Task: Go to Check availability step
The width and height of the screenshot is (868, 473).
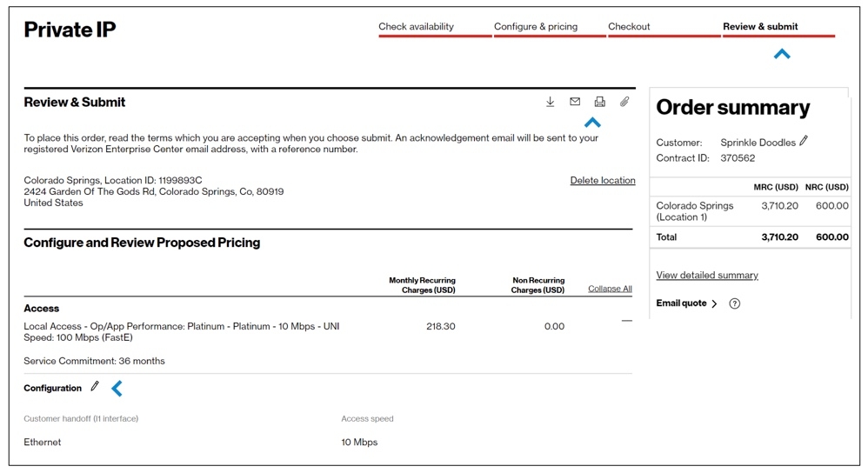Action: [416, 27]
